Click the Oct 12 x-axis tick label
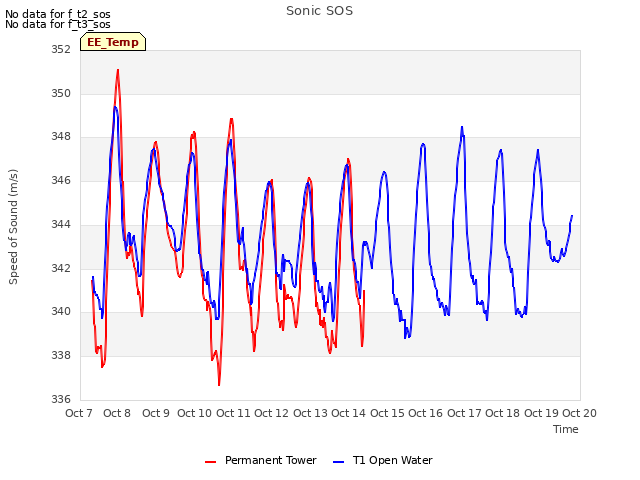 click(271, 413)
